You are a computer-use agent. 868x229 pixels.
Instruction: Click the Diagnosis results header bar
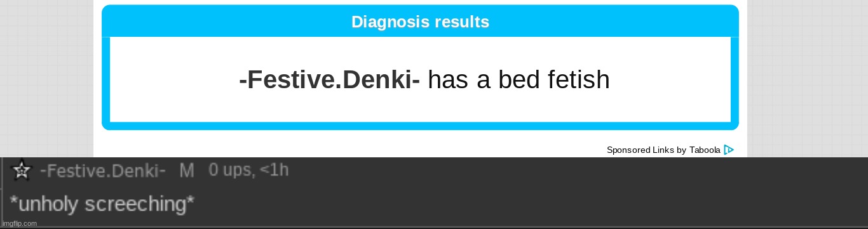420,22
